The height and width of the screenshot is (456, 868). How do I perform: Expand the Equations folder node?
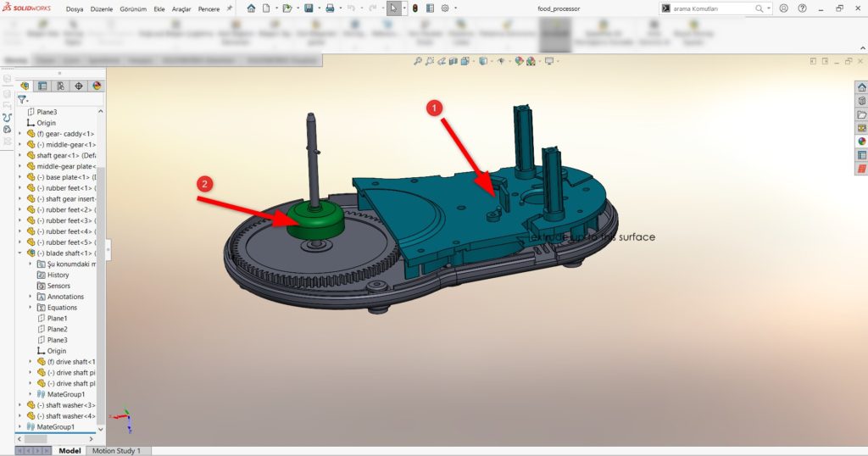point(31,307)
